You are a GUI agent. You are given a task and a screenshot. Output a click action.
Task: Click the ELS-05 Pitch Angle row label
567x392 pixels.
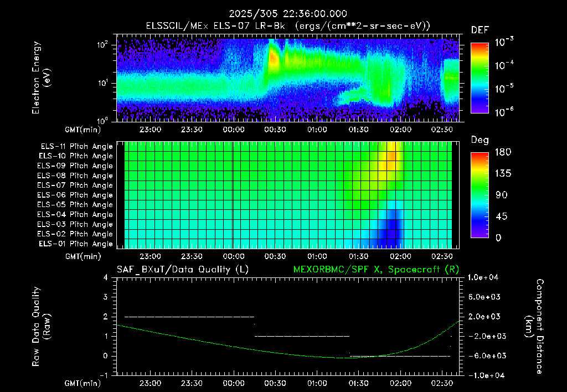point(75,205)
